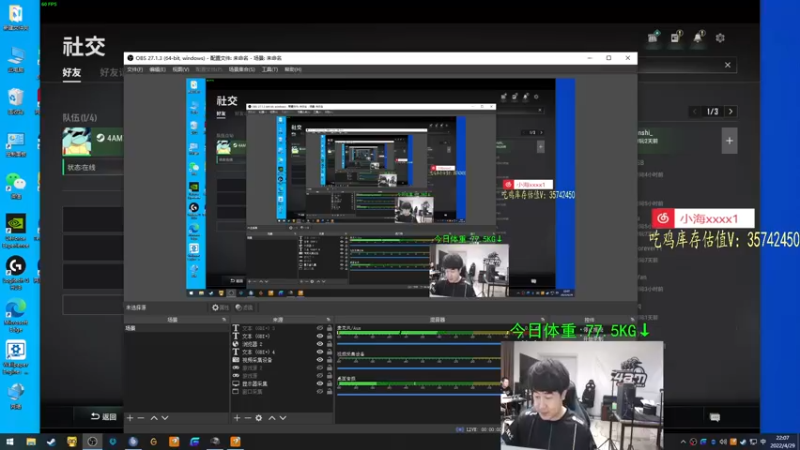
Task: Toggle the lock on the 显示器采集 source
Action: click(x=329, y=383)
